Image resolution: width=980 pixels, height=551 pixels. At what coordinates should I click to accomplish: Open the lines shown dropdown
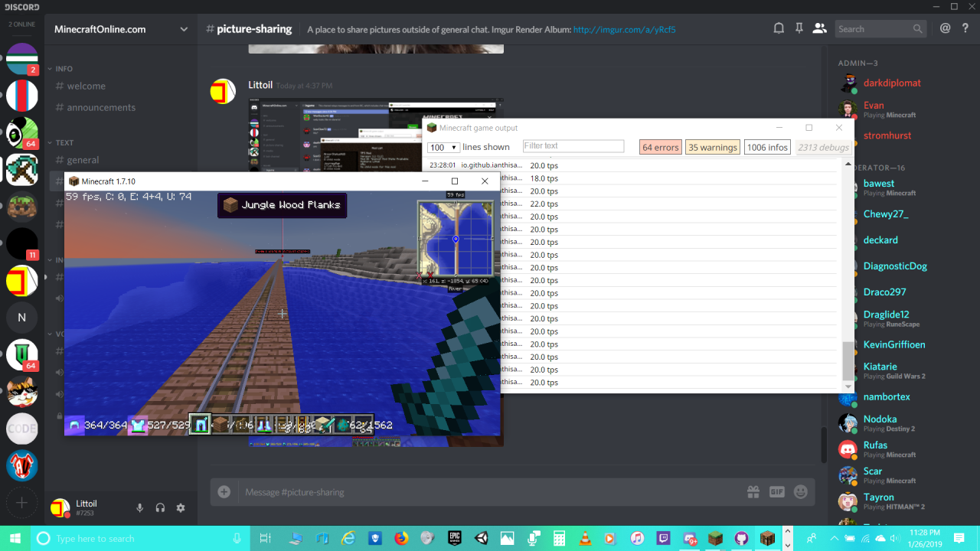click(x=443, y=147)
